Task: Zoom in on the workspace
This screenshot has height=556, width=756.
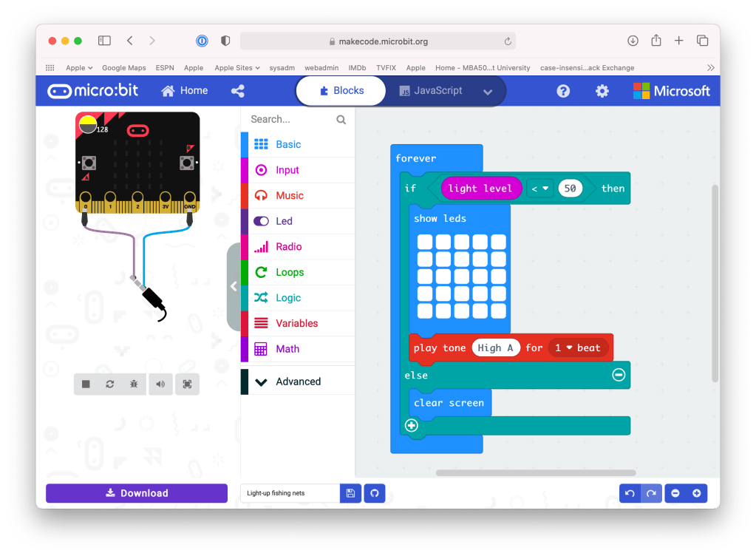Action: pyautogui.click(x=696, y=493)
